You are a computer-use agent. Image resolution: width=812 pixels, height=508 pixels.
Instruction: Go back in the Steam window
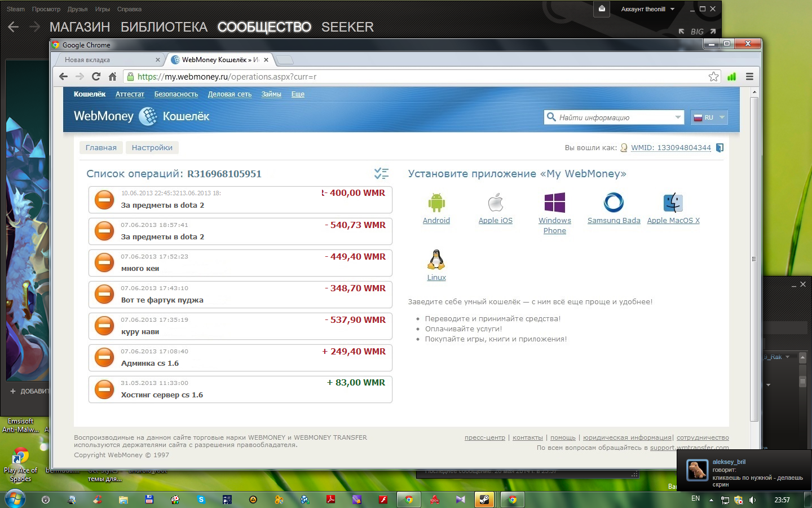pos(14,27)
